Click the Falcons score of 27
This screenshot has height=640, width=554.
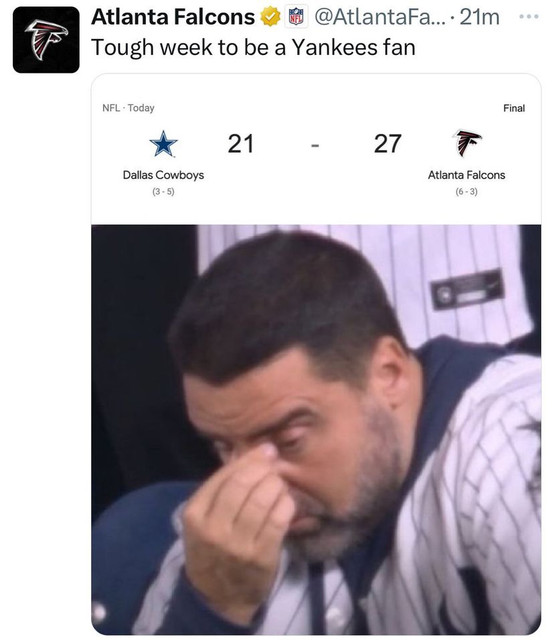(387, 144)
